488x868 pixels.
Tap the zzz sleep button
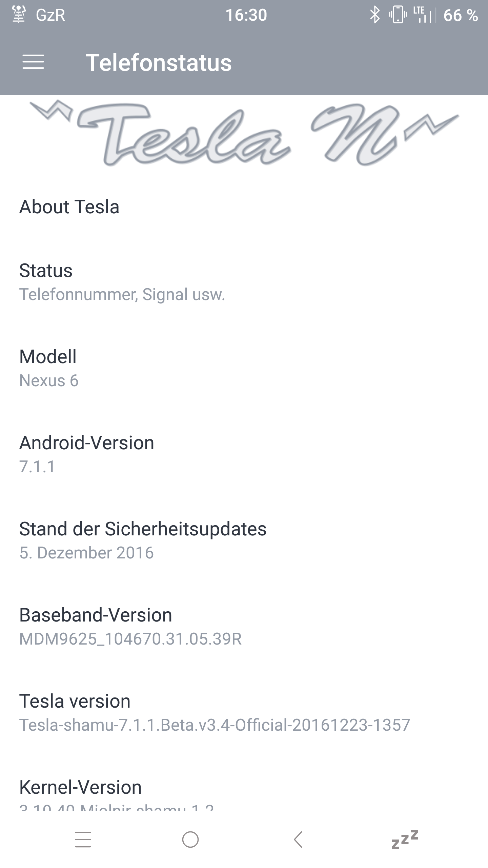[x=405, y=839]
